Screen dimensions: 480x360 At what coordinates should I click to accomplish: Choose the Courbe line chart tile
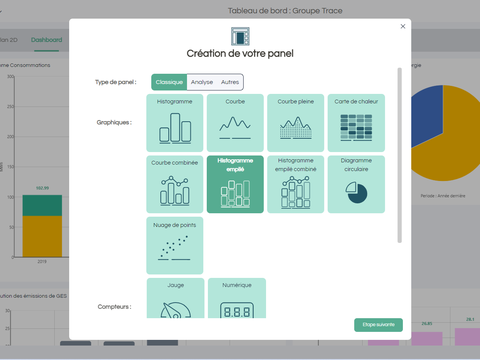click(x=235, y=123)
